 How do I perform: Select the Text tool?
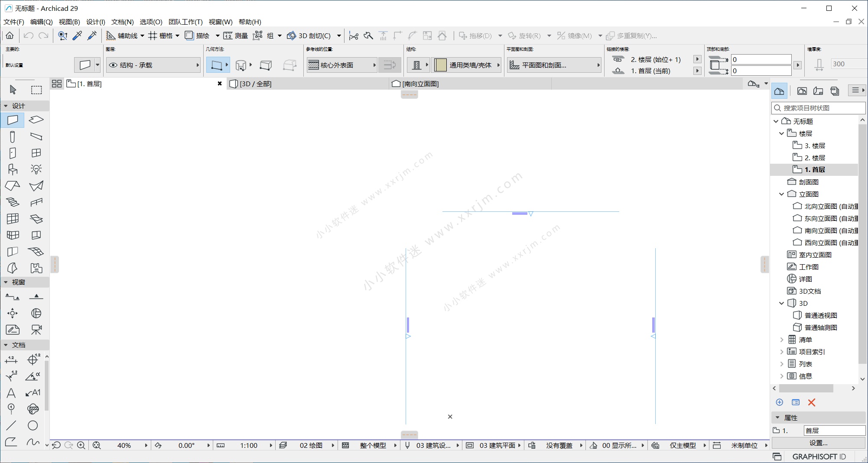coord(11,393)
